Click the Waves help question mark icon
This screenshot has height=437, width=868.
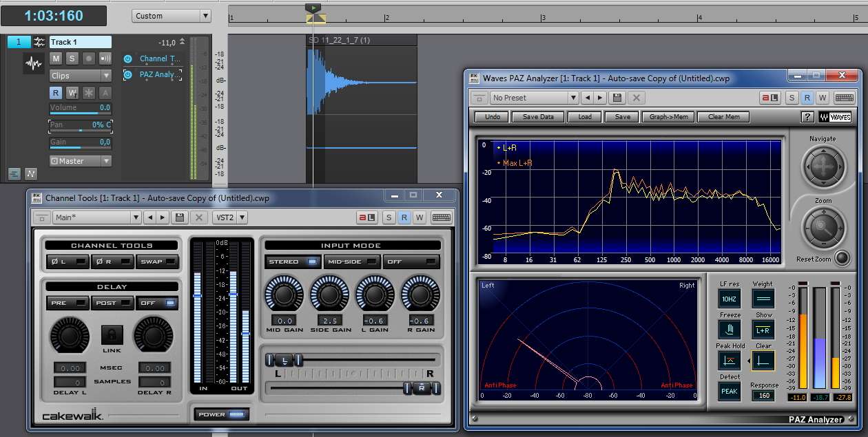807,117
